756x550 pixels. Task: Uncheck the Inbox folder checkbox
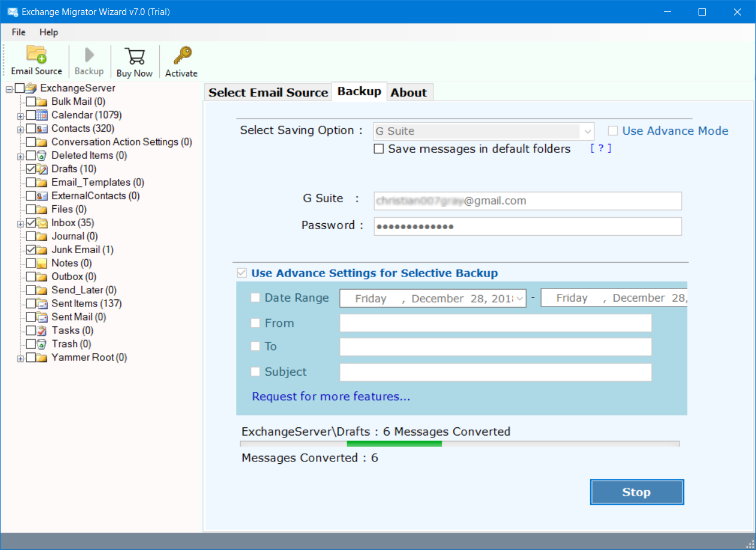(x=31, y=223)
